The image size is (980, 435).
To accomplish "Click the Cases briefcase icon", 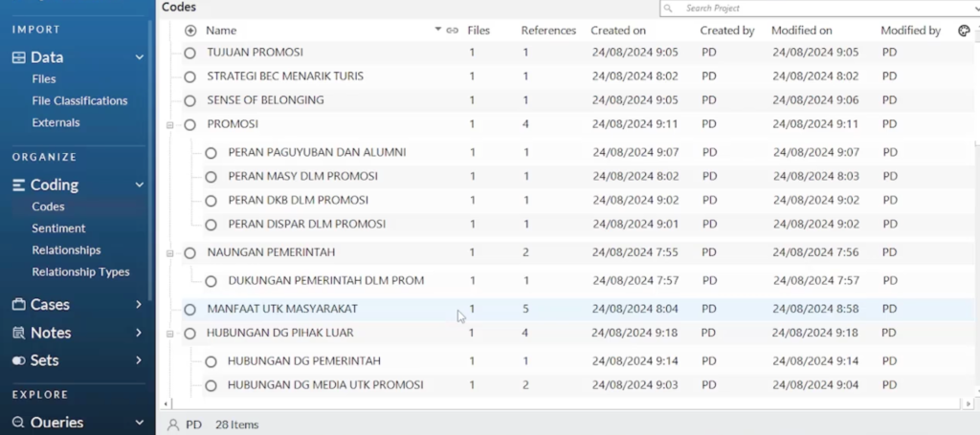I will tap(19, 305).
